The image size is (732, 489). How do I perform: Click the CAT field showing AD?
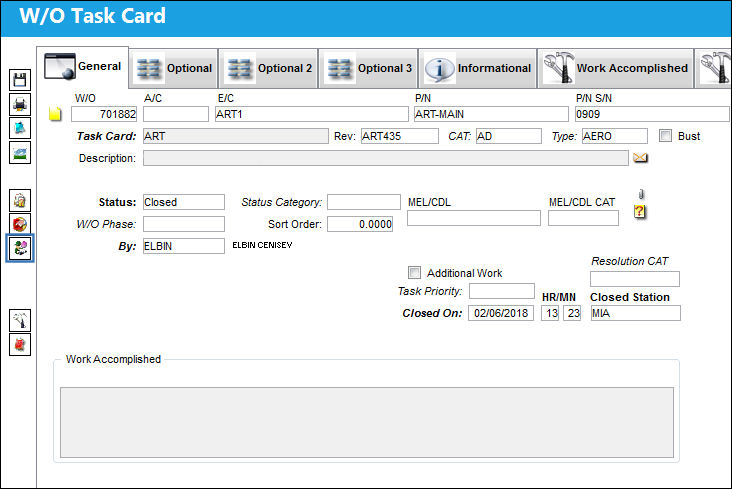(508, 136)
